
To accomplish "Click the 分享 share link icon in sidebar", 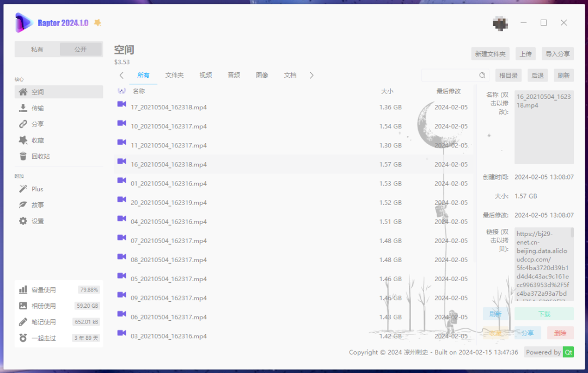I will [x=23, y=124].
